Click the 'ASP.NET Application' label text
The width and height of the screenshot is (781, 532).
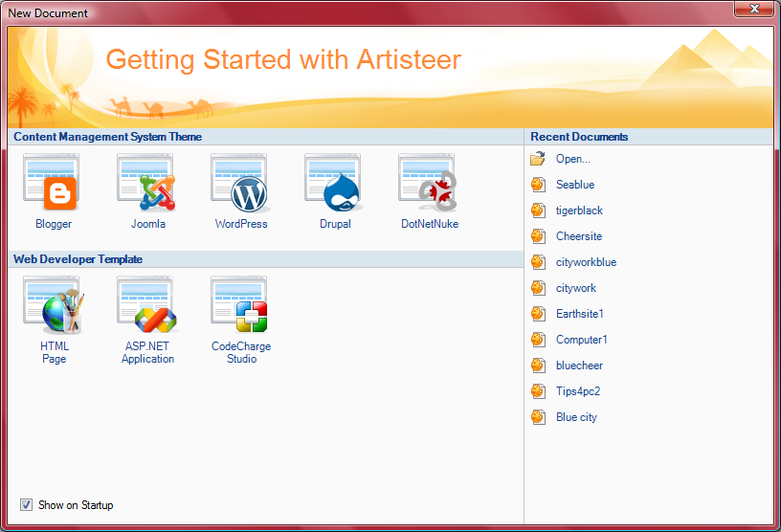[x=148, y=353]
